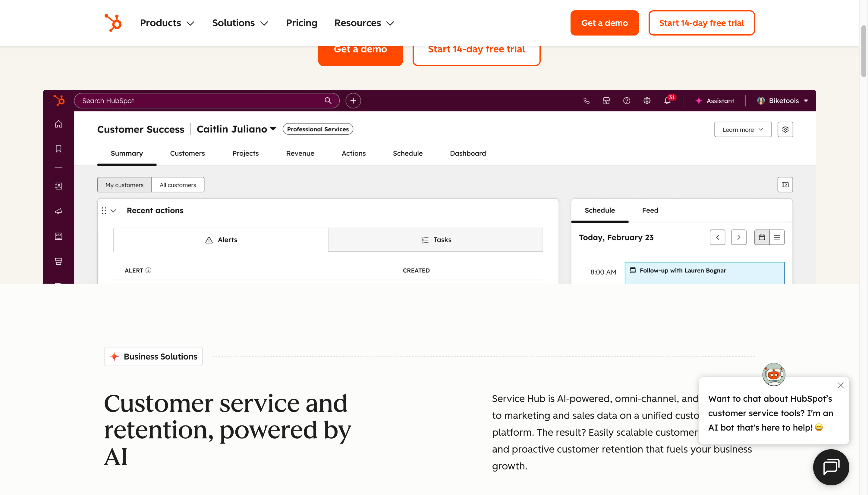Click the content document icon in sidebar
This screenshot has height=495, width=868.
[x=58, y=236]
